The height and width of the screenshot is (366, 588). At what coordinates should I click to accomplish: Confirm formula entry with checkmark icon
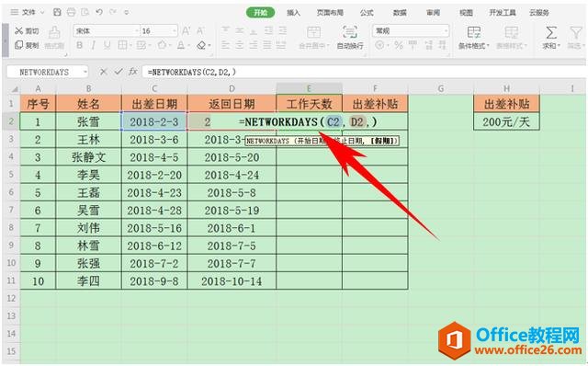pos(119,72)
